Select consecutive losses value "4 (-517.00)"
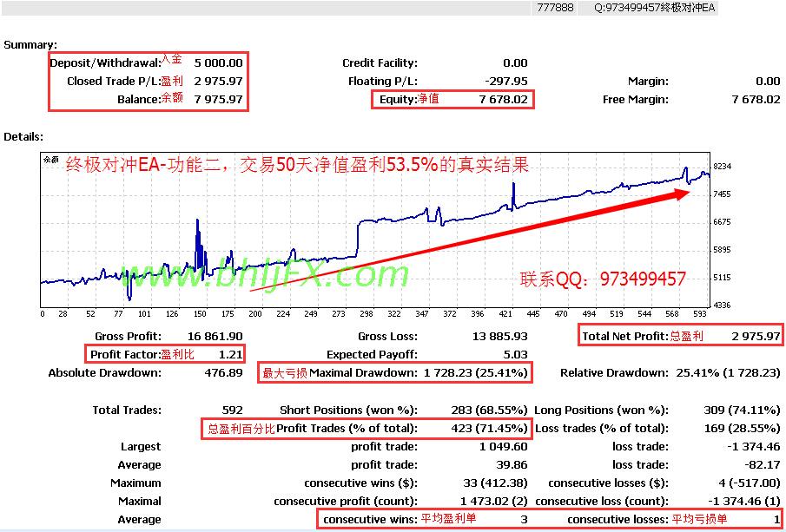Viewport: 786px width, 532px height. [x=748, y=483]
